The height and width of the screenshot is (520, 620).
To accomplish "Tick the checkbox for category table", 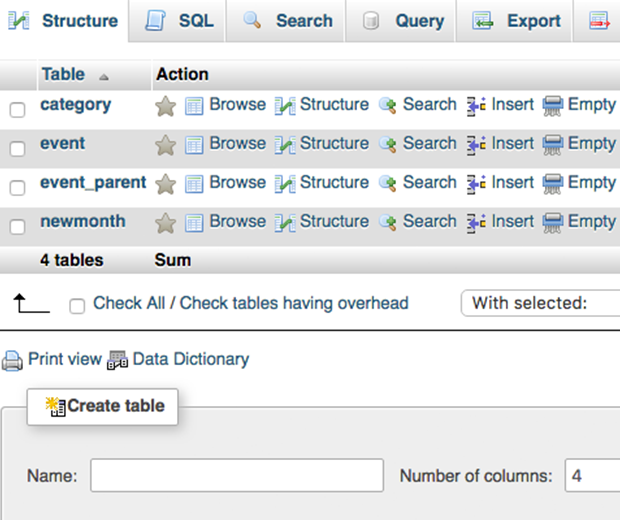I will pos(17,110).
